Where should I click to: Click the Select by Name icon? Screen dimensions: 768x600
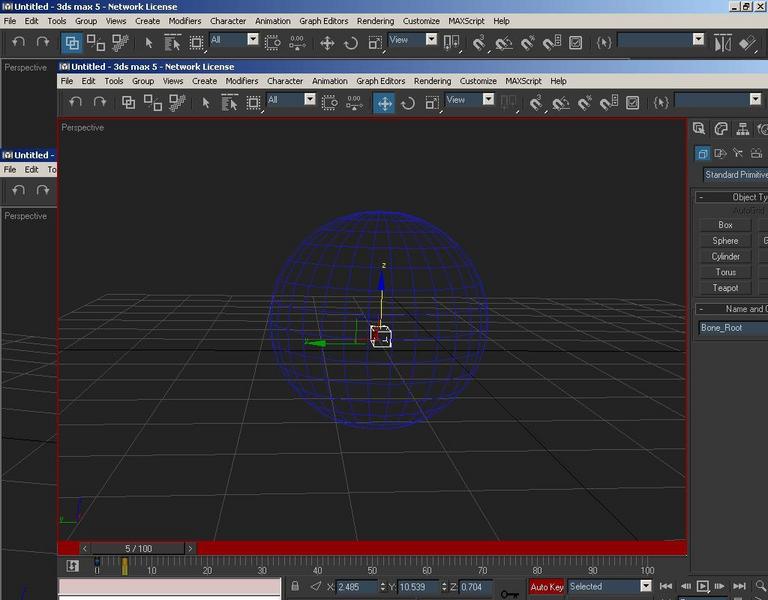pos(229,103)
